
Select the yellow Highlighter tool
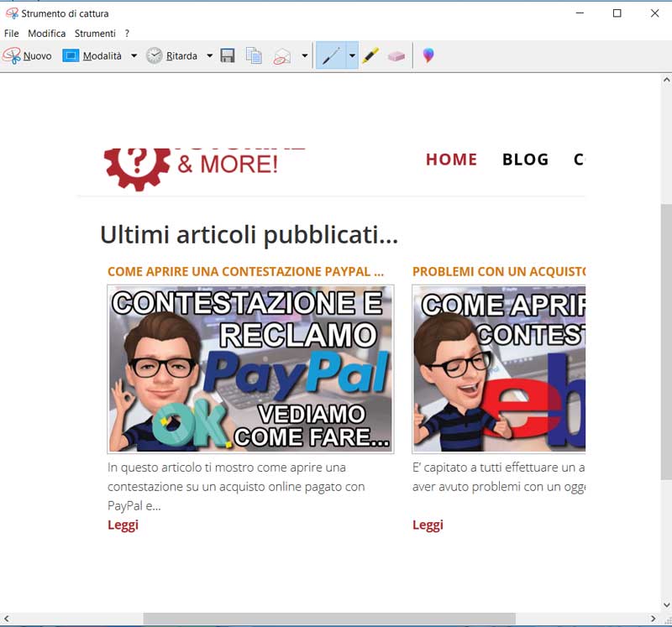coord(370,55)
